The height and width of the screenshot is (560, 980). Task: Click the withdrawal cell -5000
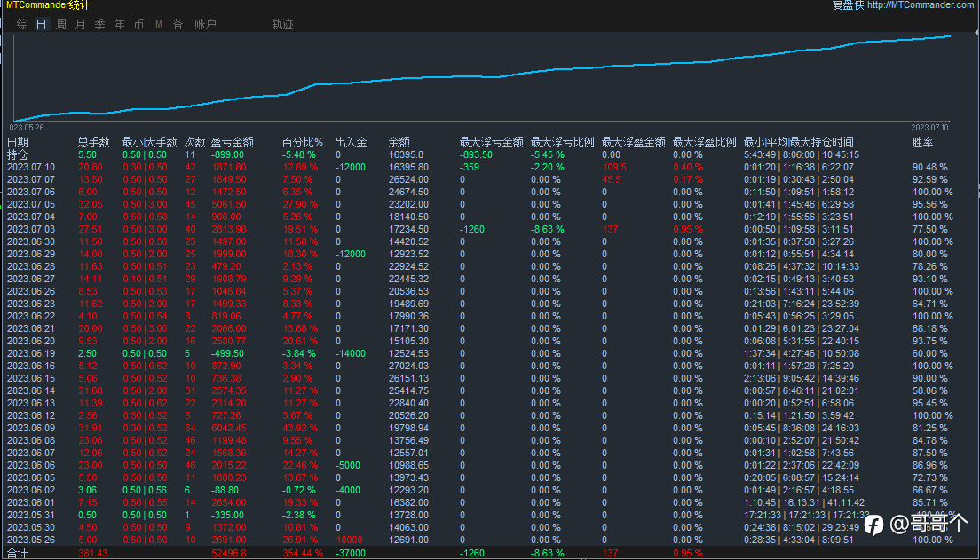348,466
